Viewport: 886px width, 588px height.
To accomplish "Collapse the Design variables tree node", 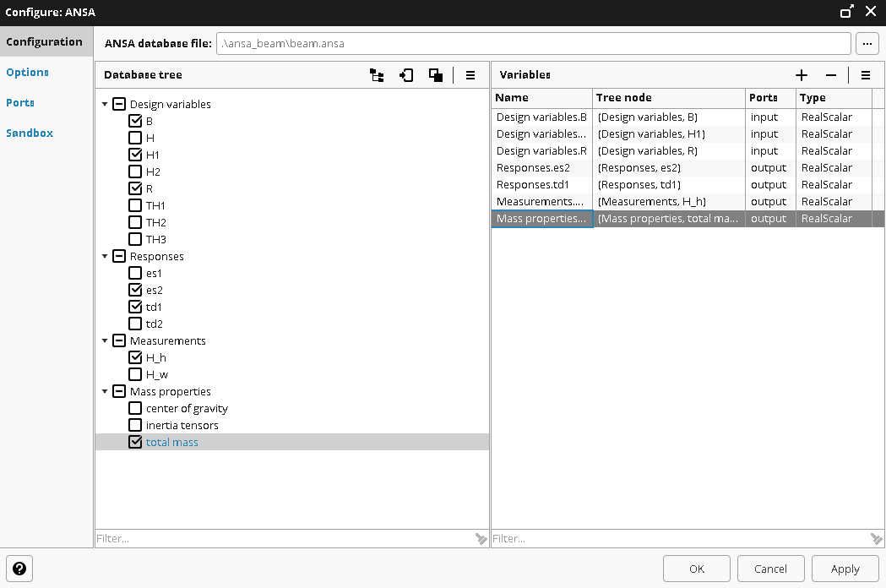I will click(105, 104).
